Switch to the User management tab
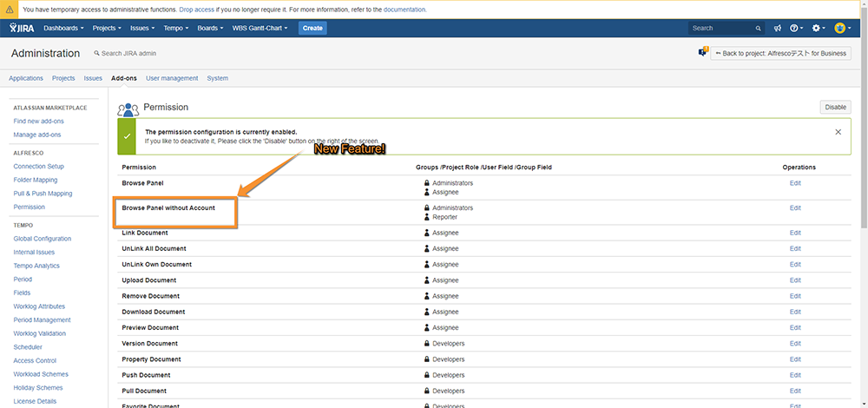Screen dimensions: 868x408 point(172,78)
